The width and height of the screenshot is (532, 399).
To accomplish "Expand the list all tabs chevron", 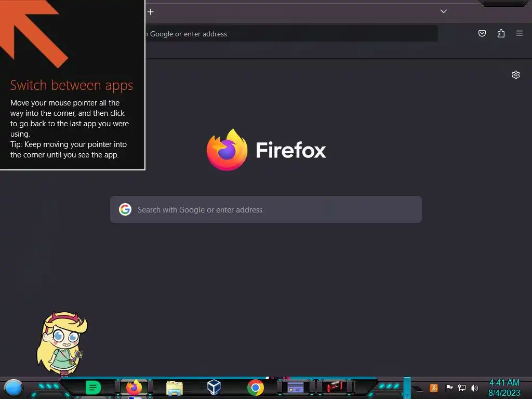I will pyautogui.click(x=444, y=11).
